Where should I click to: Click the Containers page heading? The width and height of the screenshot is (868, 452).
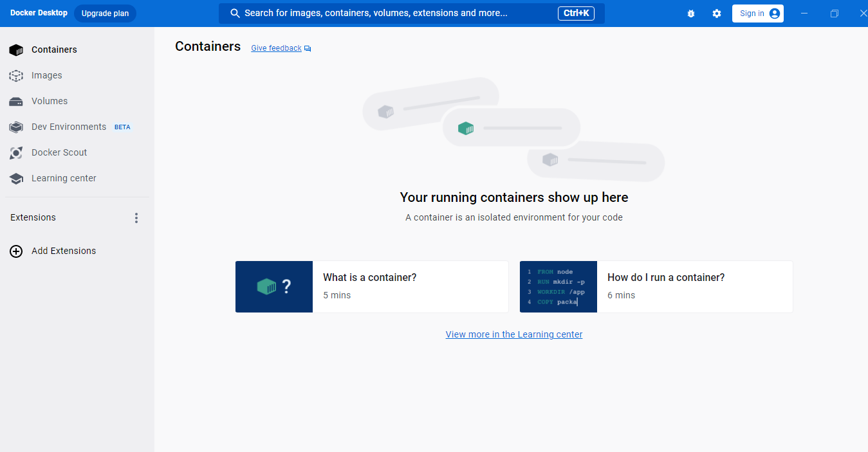[208, 46]
